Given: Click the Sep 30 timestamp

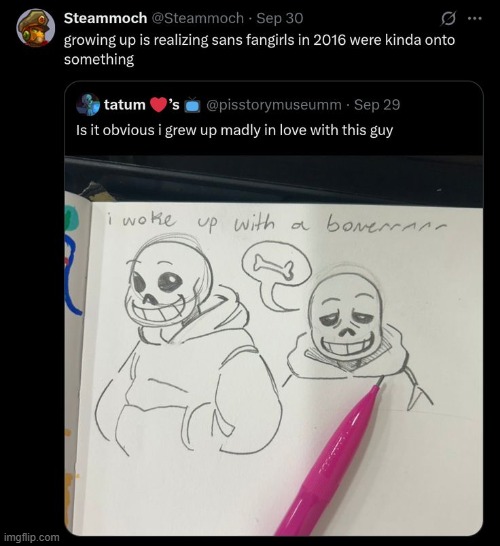Looking at the screenshot, I should [280, 18].
